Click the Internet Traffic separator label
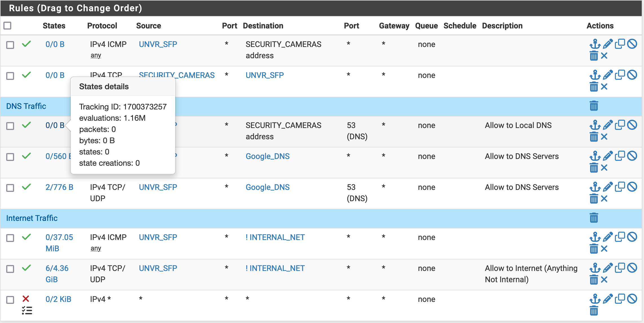The width and height of the screenshot is (644, 323). (x=32, y=218)
